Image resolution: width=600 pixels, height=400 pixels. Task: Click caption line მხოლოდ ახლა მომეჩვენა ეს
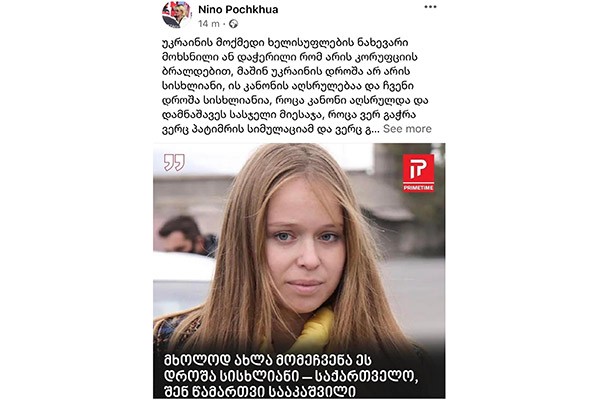[x=268, y=360]
